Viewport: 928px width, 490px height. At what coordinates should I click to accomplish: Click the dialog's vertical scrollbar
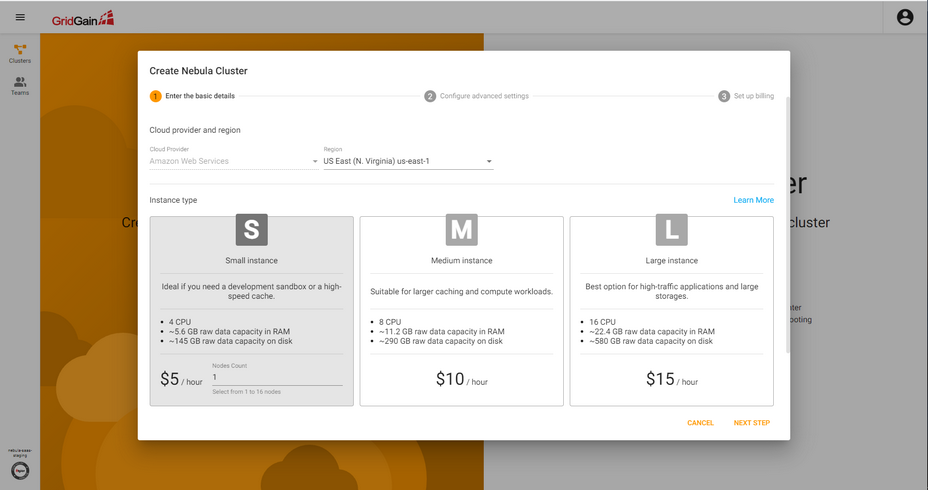[787, 225]
